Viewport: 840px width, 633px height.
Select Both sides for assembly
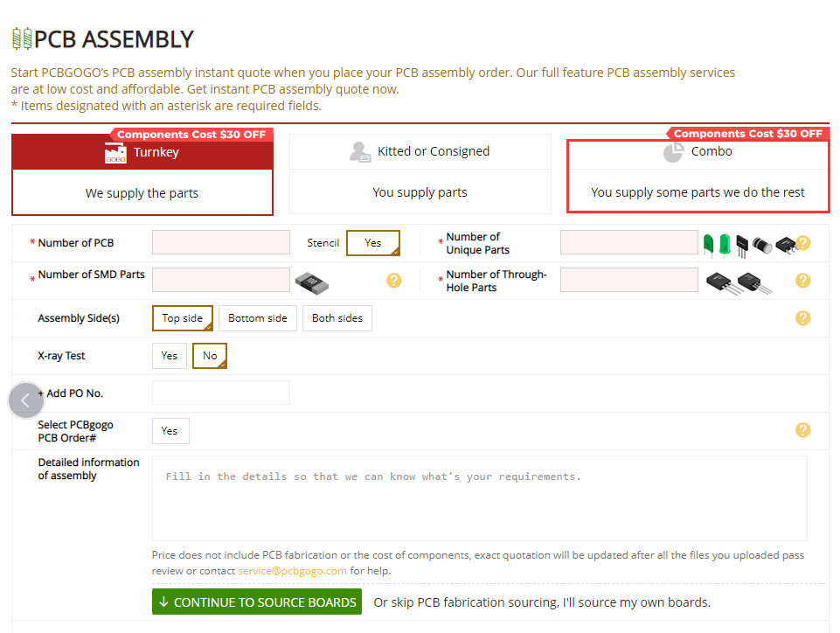pyautogui.click(x=337, y=318)
